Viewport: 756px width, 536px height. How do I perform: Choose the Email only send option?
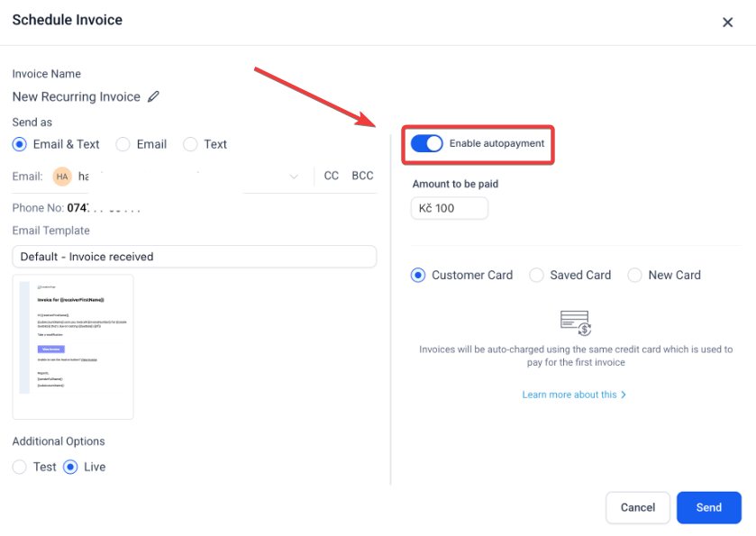[x=123, y=144]
